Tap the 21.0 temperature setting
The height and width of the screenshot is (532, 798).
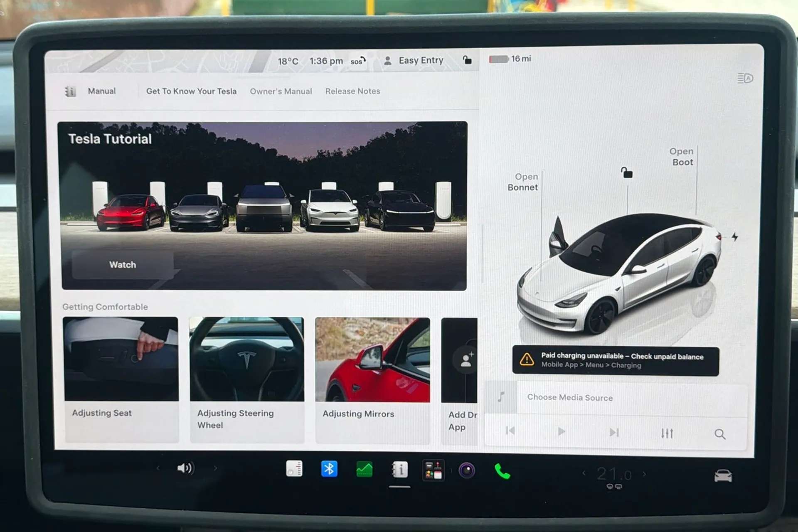click(x=614, y=474)
